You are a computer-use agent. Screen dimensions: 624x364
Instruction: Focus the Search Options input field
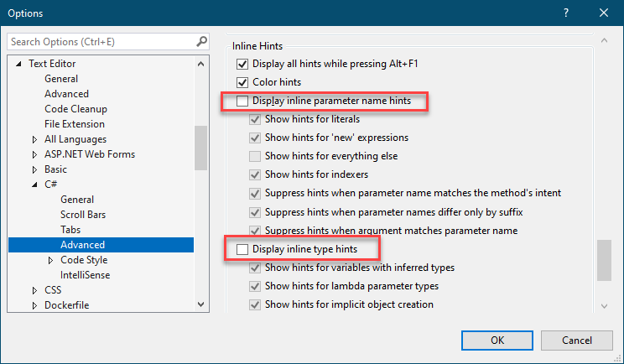coord(102,42)
